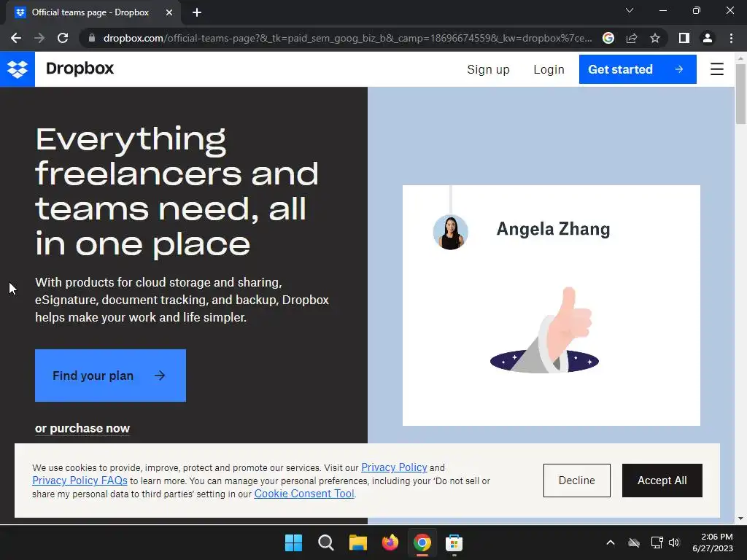747x560 pixels.
Task: Click the Get started button
Action: pyautogui.click(x=638, y=69)
